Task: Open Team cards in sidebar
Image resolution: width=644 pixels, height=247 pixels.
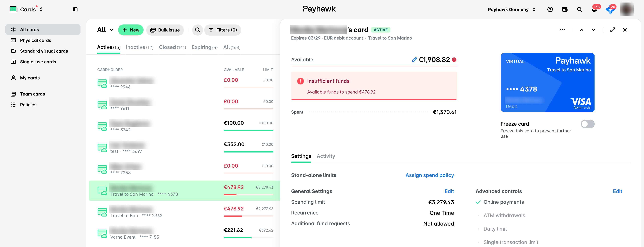Action: coord(43,94)
